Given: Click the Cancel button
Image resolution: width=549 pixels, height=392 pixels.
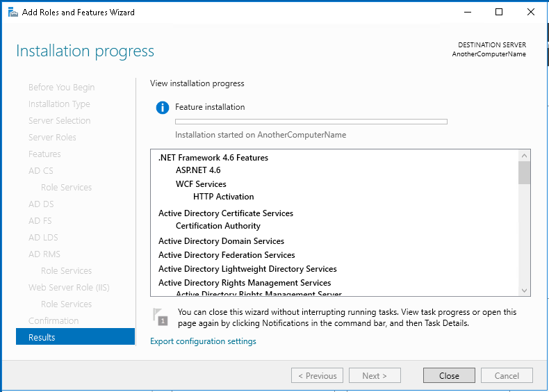Looking at the screenshot, I should pyautogui.click(x=507, y=375).
